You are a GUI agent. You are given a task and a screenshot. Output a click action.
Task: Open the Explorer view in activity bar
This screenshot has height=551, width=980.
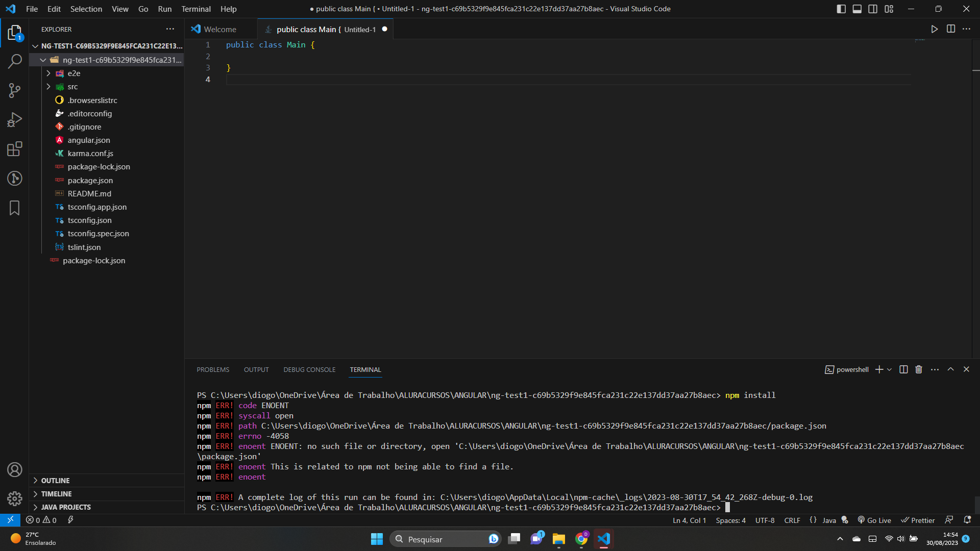(x=15, y=33)
